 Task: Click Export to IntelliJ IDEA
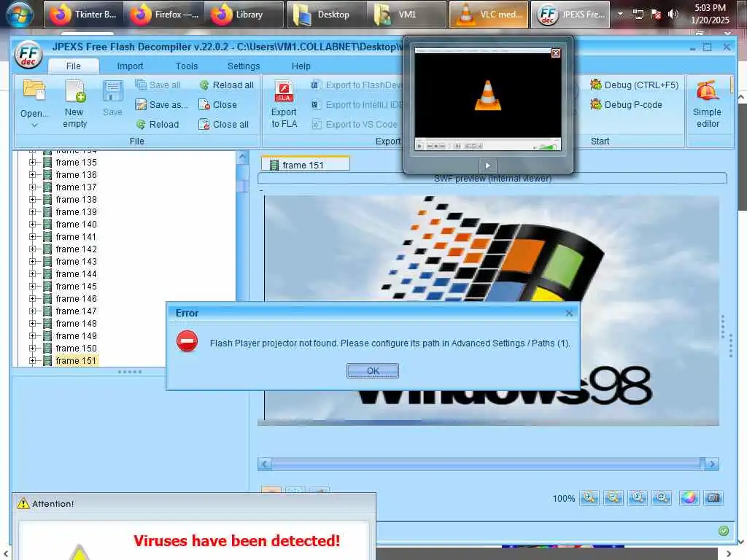point(356,104)
